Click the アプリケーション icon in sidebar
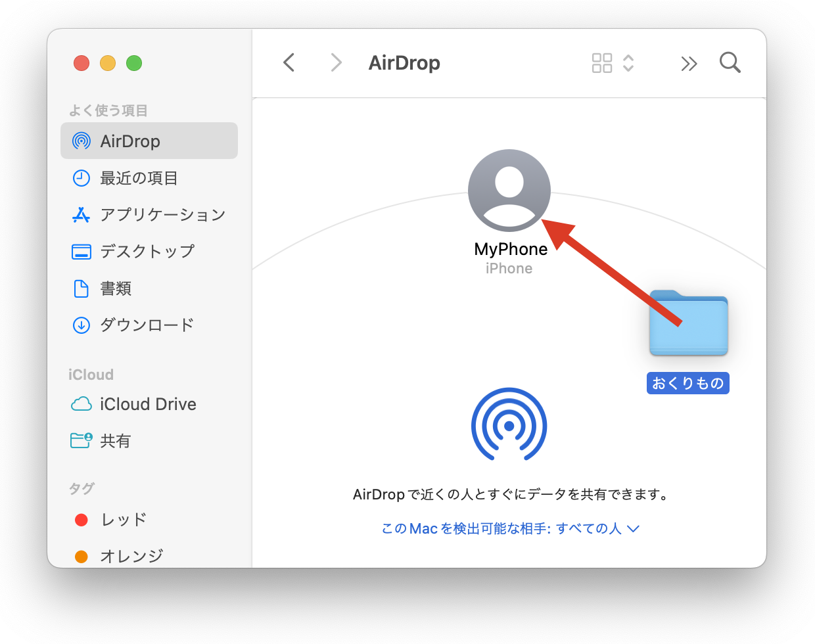 (81, 215)
